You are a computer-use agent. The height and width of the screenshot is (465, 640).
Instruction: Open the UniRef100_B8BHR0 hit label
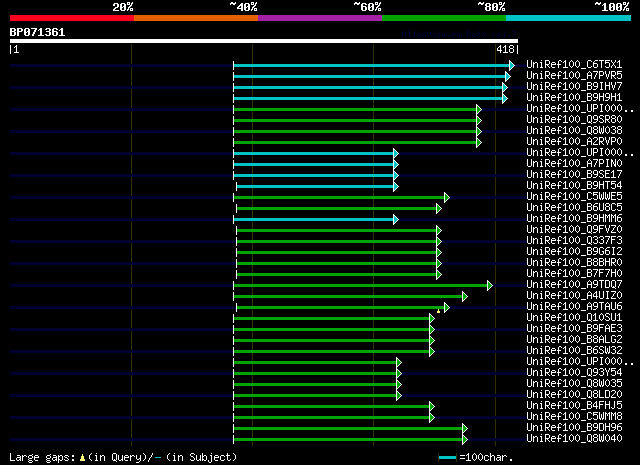[x=574, y=263]
